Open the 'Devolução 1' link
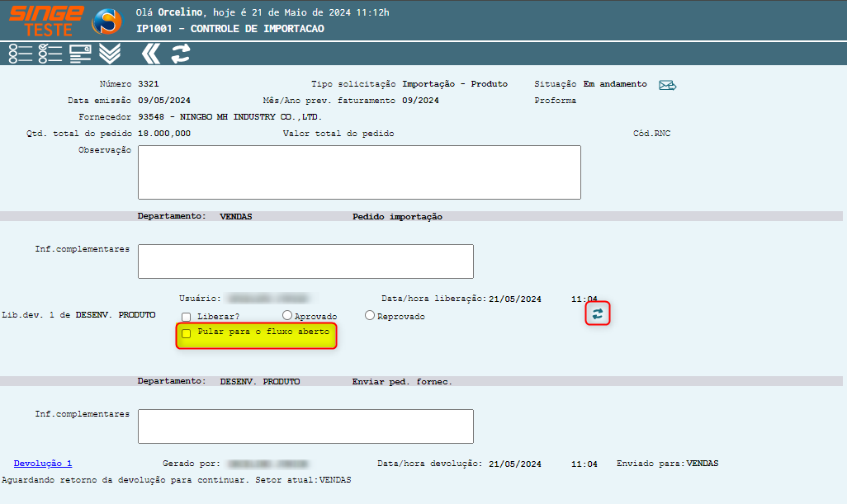847x504 pixels. [43, 464]
